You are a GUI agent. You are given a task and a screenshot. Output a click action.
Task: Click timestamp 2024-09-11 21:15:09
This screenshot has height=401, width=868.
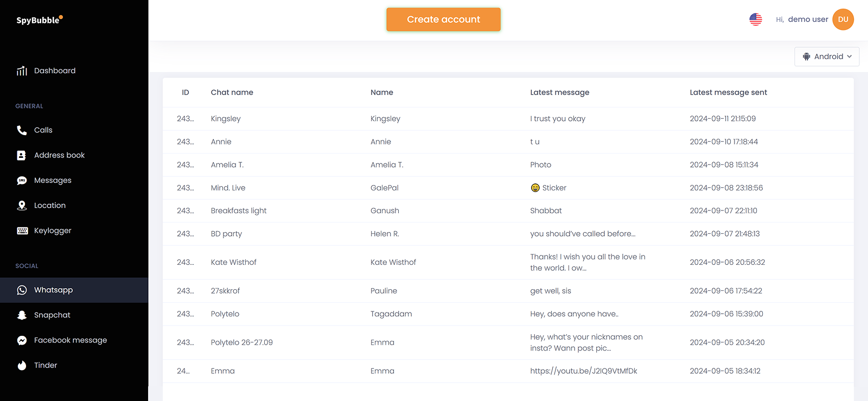723,119
